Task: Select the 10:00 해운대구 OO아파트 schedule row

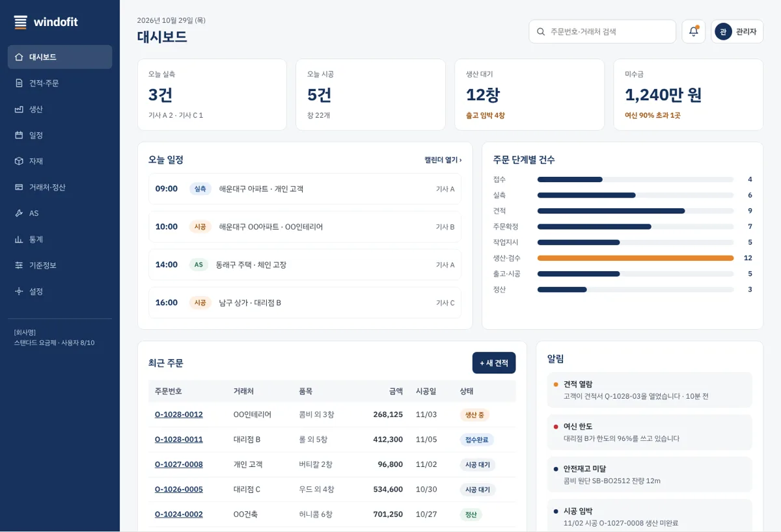Action: pyautogui.click(x=305, y=227)
